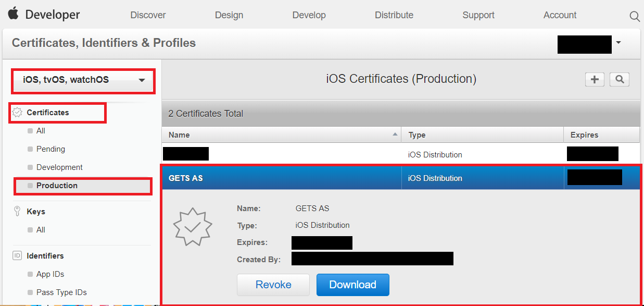Click the search magnifier in top navigation
The image size is (644, 306).
click(x=634, y=16)
